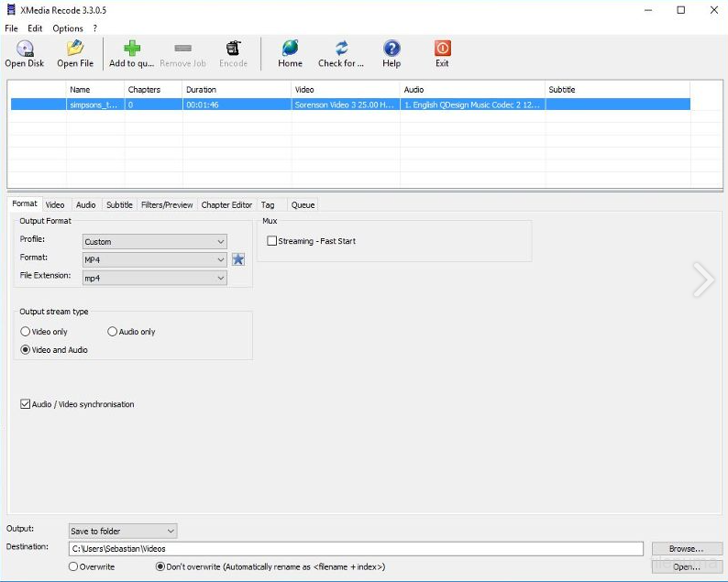Click the Browse... button
Viewport: 728px width, 582px height.
click(686, 549)
